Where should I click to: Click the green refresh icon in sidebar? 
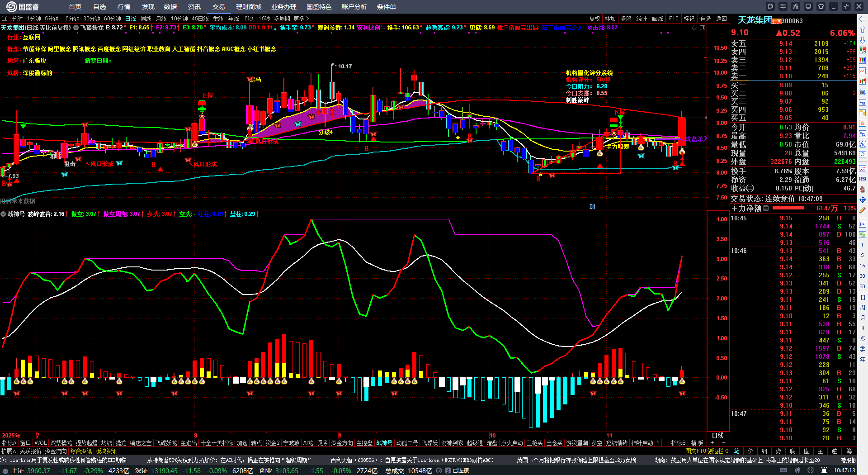coord(863,235)
